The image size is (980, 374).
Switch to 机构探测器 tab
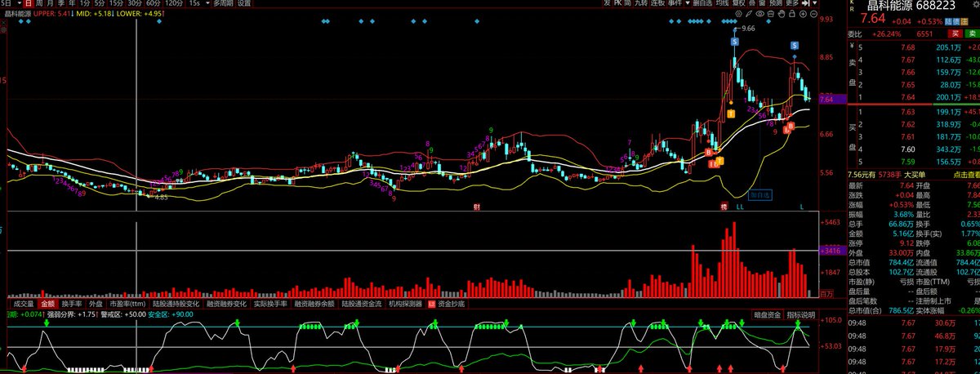(x=405, y=303)
